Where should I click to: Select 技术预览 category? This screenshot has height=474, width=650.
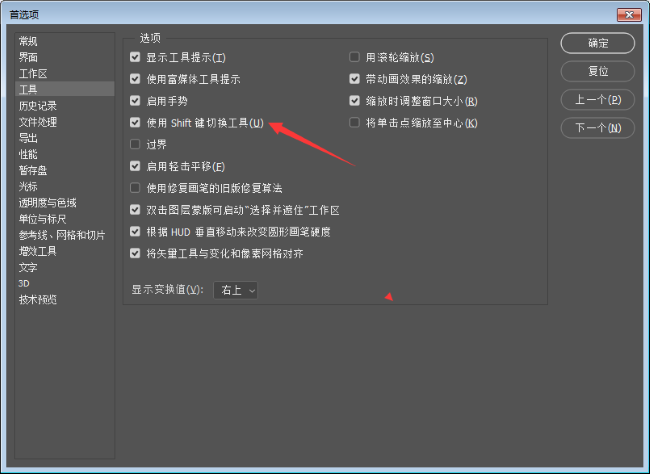point(38,299)
